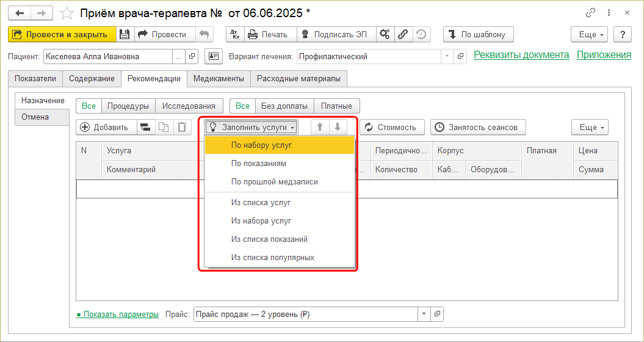Switch to Расходные материалы tab

pyautogui.click(x=298, y=79)
